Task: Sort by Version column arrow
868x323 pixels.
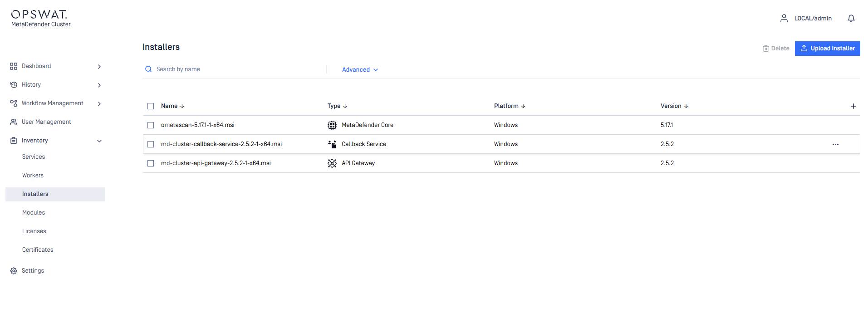Action: [x=686, y=106]
